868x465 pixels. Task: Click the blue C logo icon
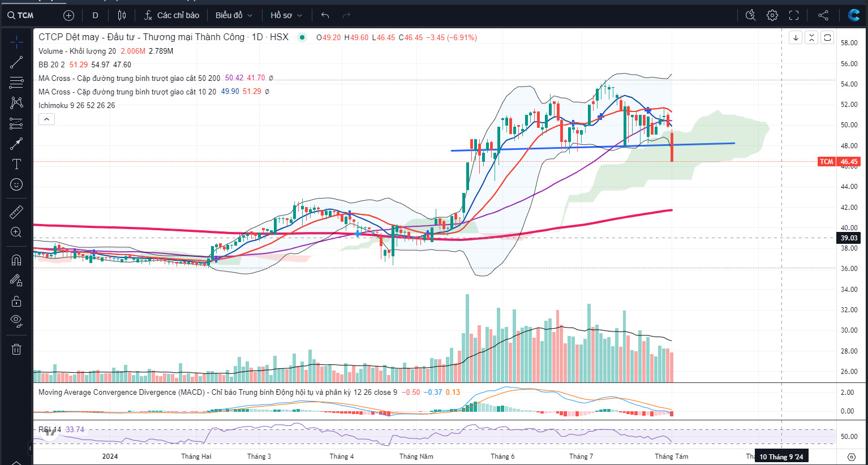click(x=854, y=15)
